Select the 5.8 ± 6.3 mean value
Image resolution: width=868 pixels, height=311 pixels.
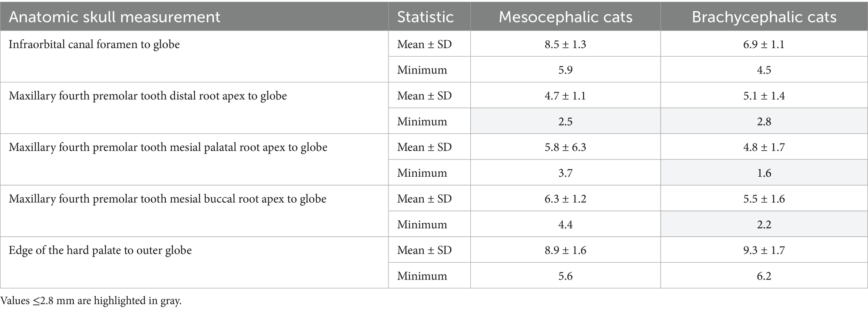pyautogui.click(x=565, y=147)
